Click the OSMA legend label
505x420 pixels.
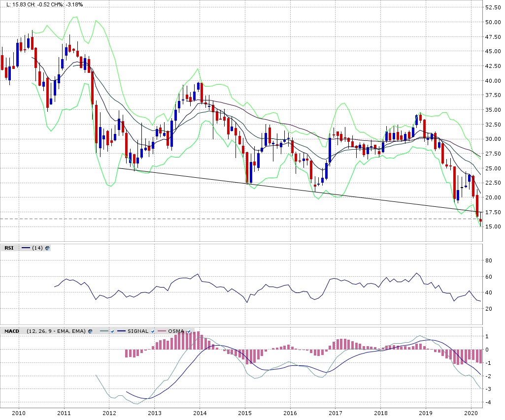[175, 331]
